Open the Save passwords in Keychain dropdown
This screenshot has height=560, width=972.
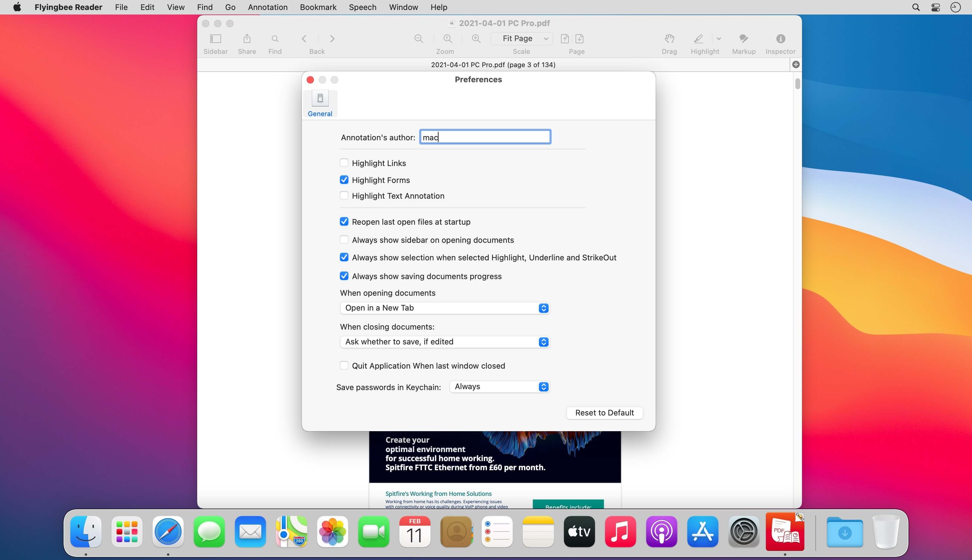499,387
